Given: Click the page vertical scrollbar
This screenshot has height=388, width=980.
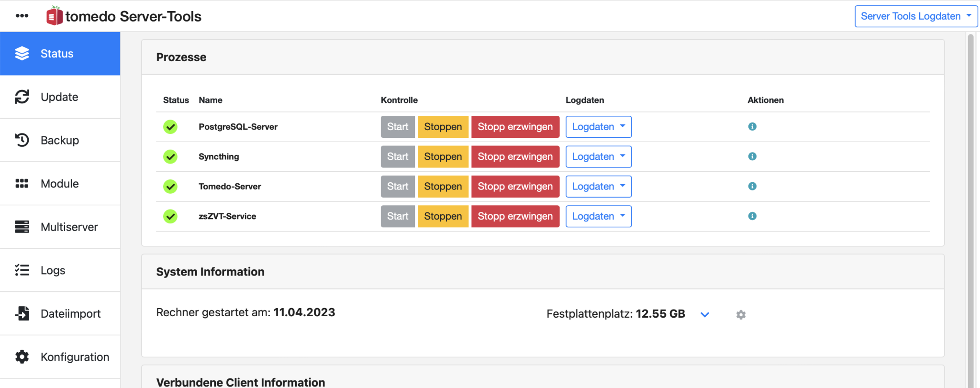Looking at the screenshot, I should (x=971, y=211).
